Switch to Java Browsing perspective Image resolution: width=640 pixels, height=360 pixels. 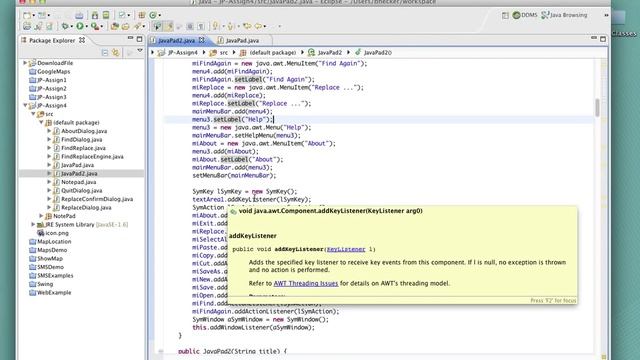[x=564, y=15]
